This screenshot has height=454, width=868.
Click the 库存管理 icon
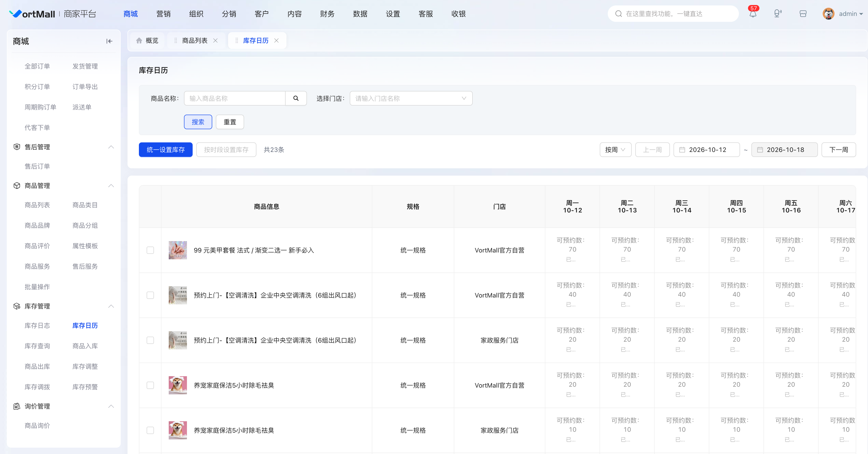pyautogui.click(x=17, y=306)
